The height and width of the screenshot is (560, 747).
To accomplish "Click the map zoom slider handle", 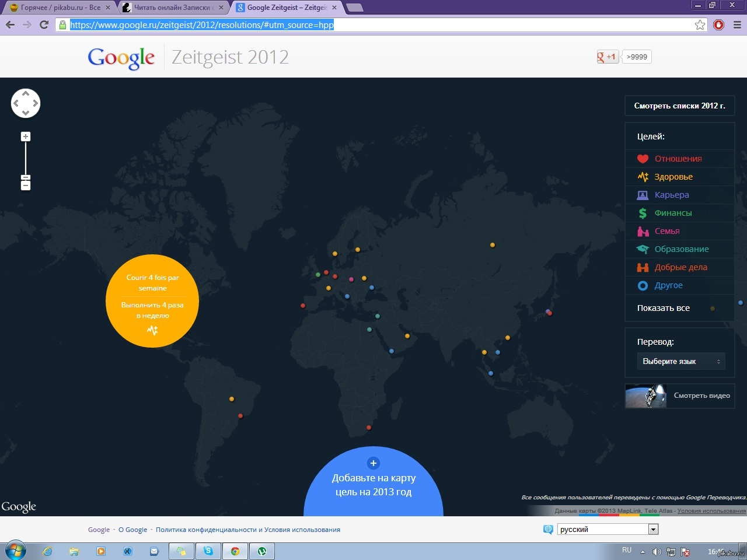I will (x=26, y=177).
